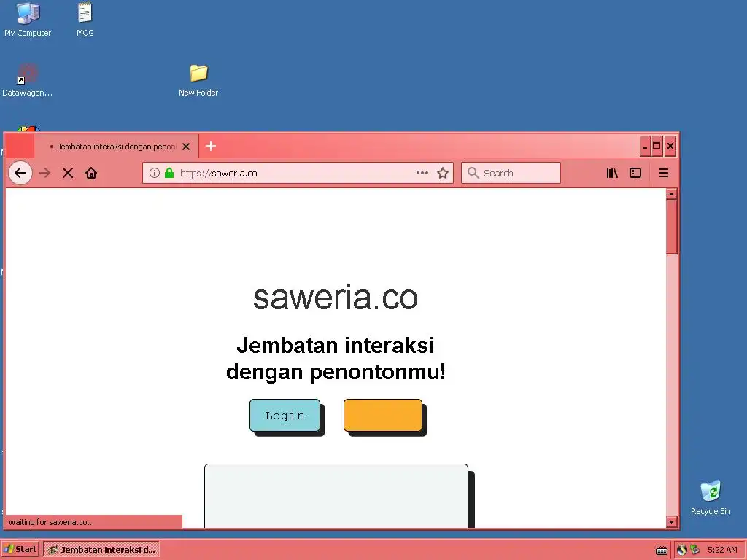Open the Library icon in the toolbar
Viewport: 747px width, 560px height.
pos(612,173)
